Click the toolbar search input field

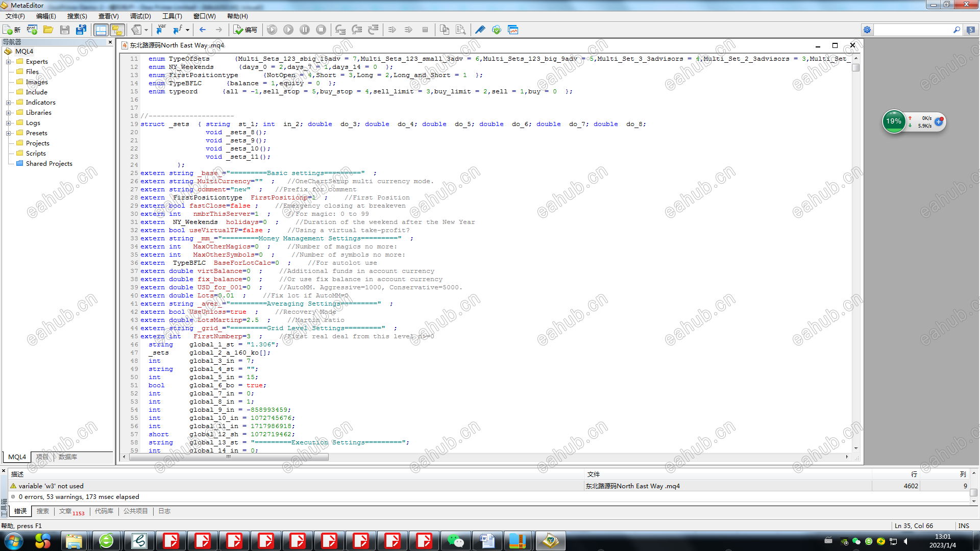913,30
